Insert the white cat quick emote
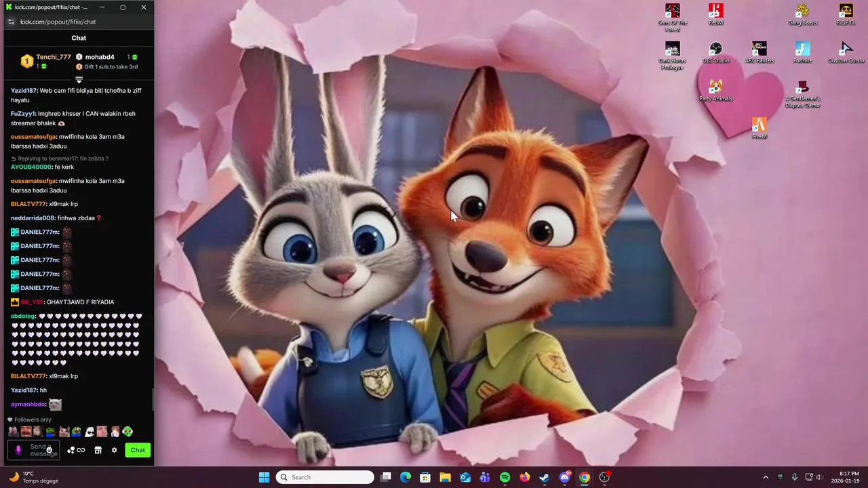The width and height of the screenshot is (868, 488). coord(64,432)
